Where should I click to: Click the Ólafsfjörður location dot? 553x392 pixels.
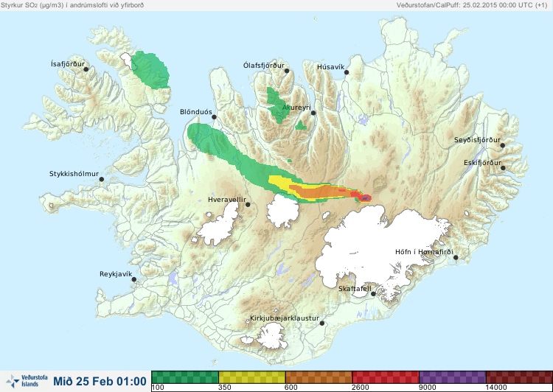[x=287, y=71]
